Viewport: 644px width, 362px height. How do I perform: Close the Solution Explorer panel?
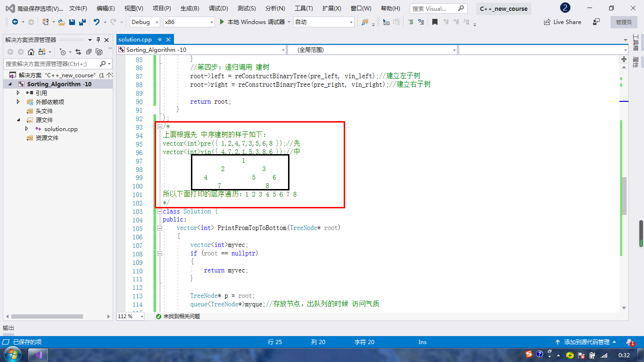107,40
